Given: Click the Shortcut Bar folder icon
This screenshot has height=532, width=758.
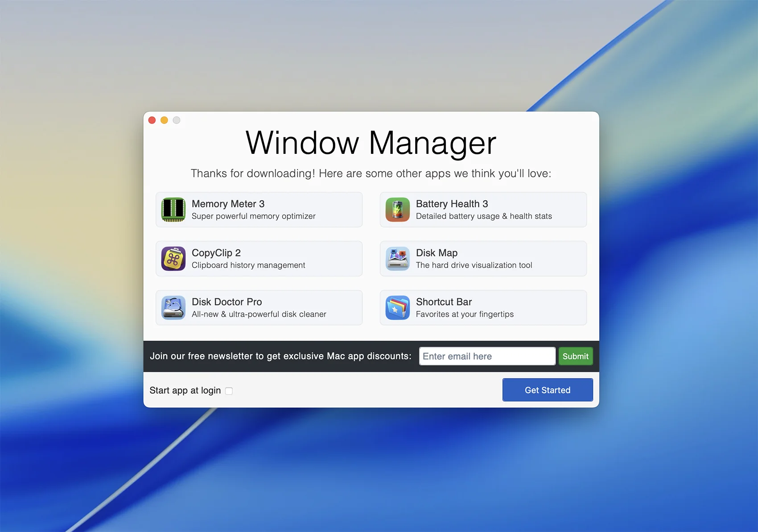Looking at the screenshot, I should [x=397, y=308].
